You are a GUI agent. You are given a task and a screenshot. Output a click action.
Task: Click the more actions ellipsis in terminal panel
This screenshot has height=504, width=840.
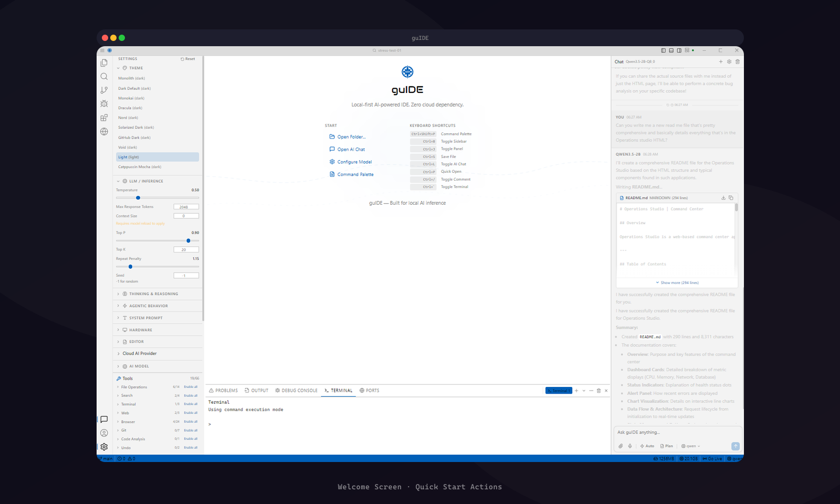(x=591, y=391)
